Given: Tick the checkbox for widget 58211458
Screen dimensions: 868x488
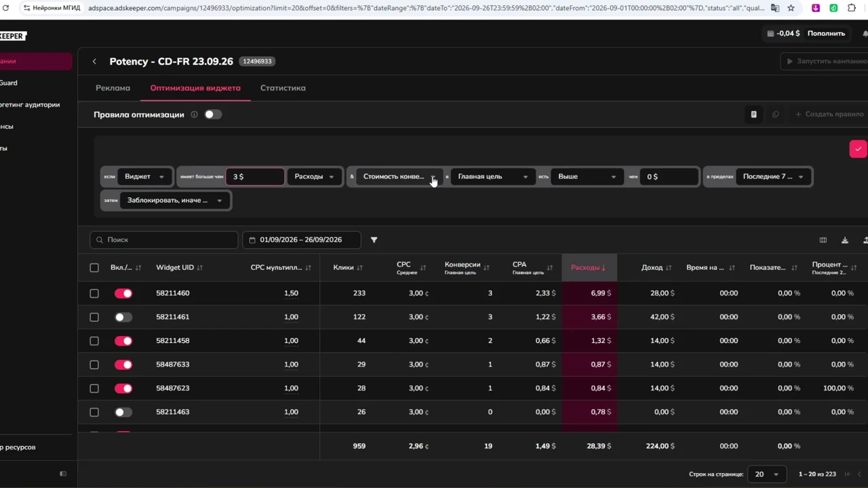Looking at the screenshot, I should [94, 341].
